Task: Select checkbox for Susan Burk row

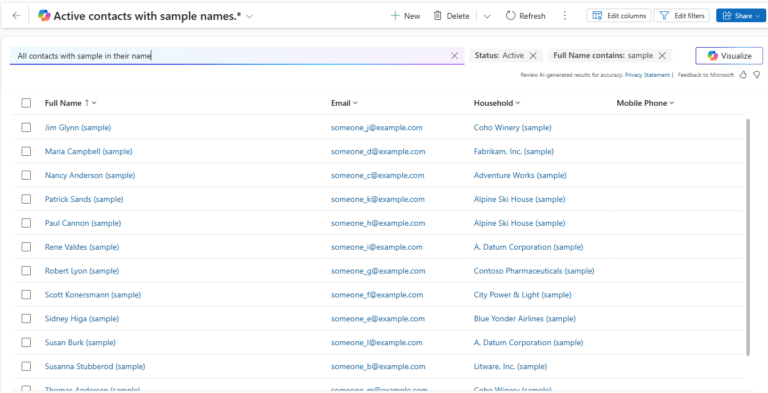Action: (x=26, y=342)
